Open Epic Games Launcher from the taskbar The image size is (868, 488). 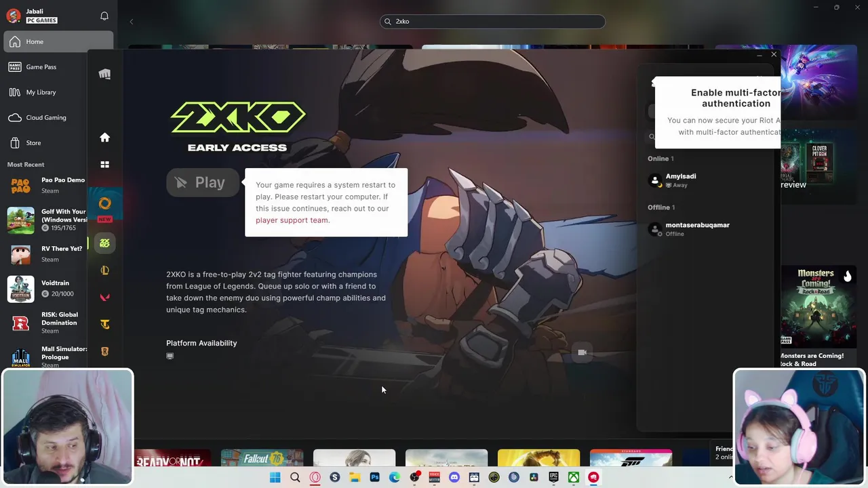coord(553,477)
